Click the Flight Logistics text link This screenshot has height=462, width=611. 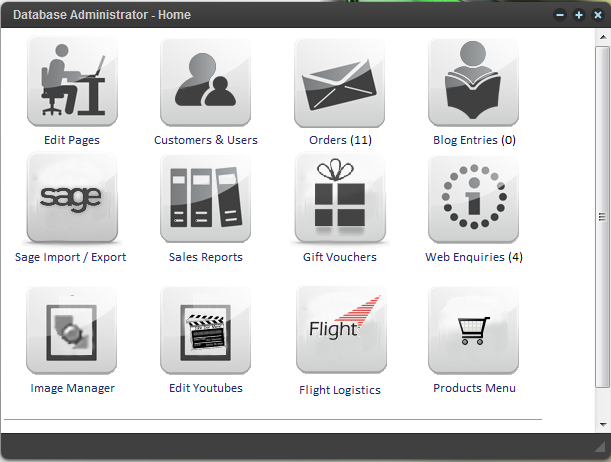coord(340,390)
